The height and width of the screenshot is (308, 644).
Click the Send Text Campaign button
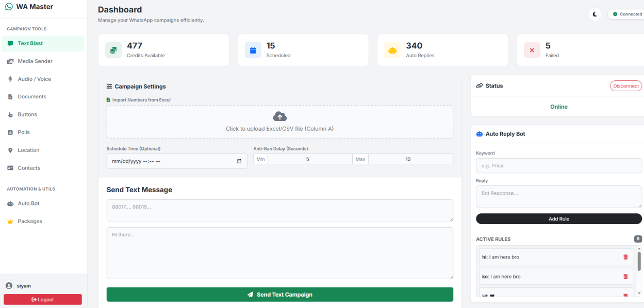[x=279, y=294]
